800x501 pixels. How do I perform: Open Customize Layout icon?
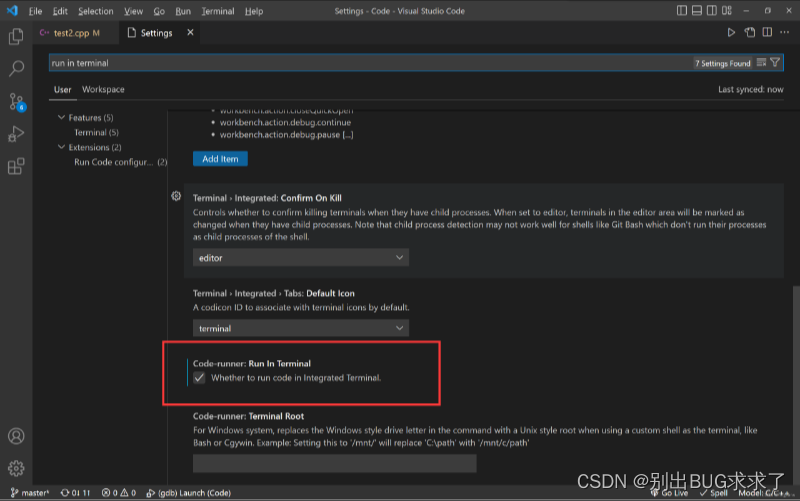pyautogui.click(x=727, y=10)
